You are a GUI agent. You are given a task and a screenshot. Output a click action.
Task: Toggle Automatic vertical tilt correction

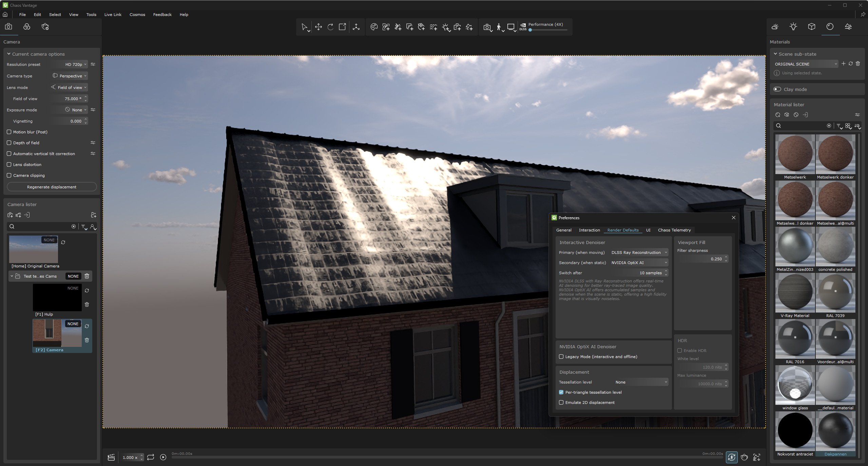pyautogui.click(x=9, y=154)
